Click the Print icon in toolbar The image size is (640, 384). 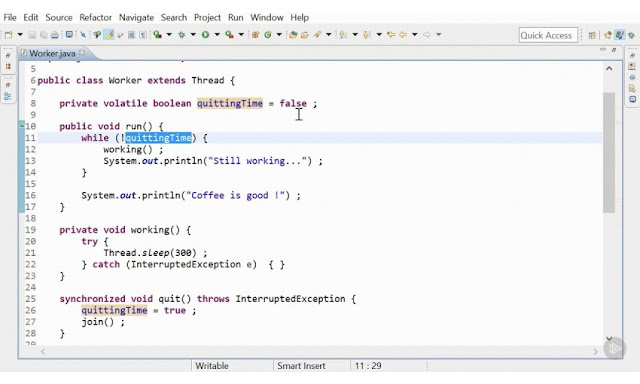coord(55,35)
